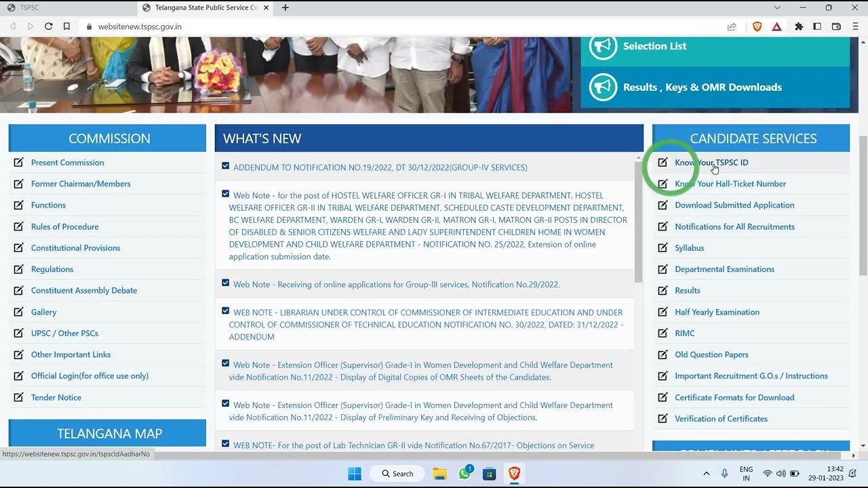This screenshot has width=868, height=488.
Task: Open Official Login for office use link
Action: 90,375
